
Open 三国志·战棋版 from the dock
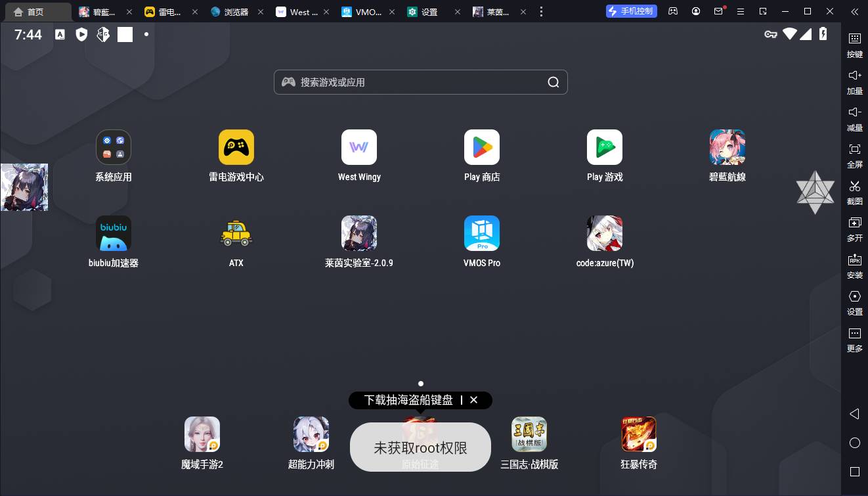click(x=529, y=434)
